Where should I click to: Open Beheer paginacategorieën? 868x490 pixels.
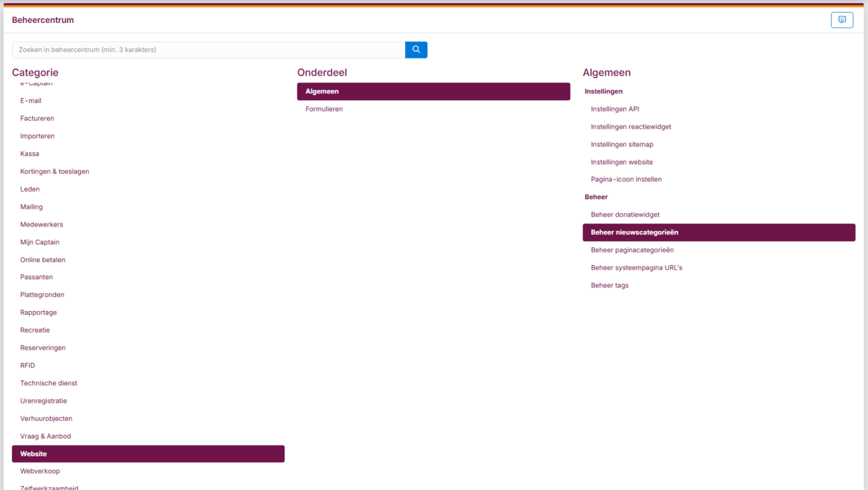coord(632,250)
